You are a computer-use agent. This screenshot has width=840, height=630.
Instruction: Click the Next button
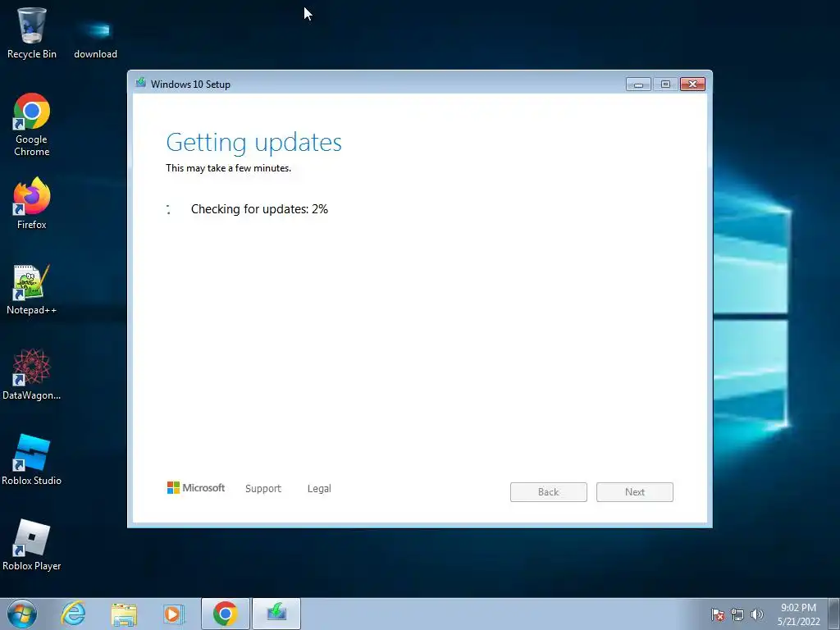(x=635, y=492)
